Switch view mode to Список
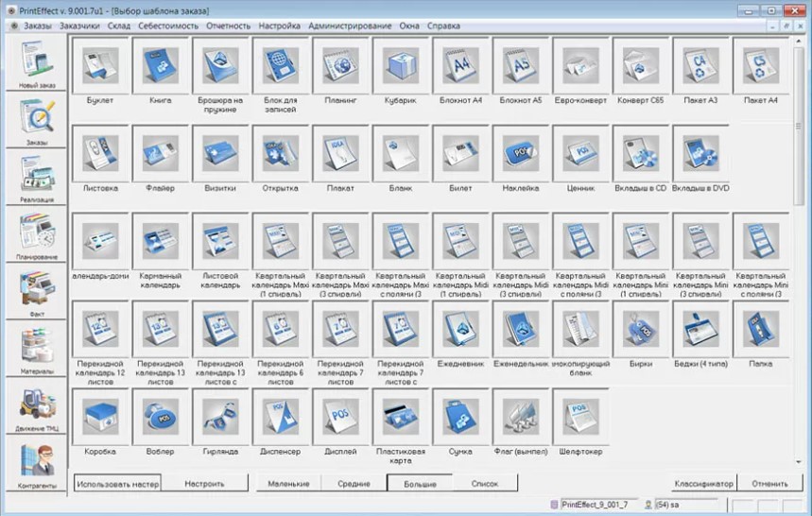812x516 pixels. 485,483
